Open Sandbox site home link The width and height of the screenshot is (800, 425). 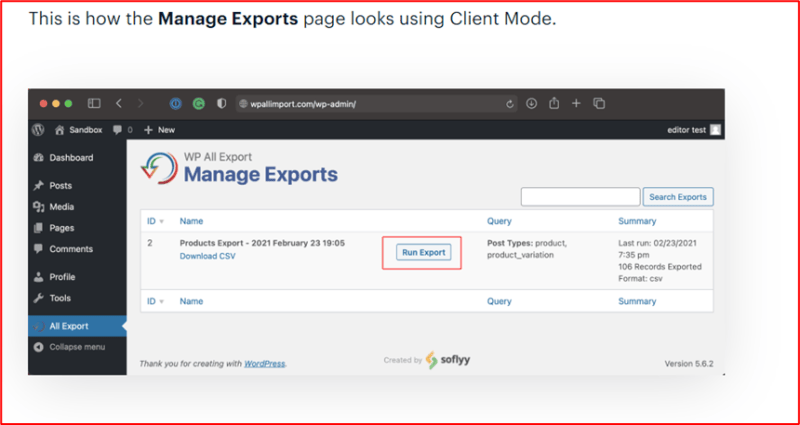point(79,130)
